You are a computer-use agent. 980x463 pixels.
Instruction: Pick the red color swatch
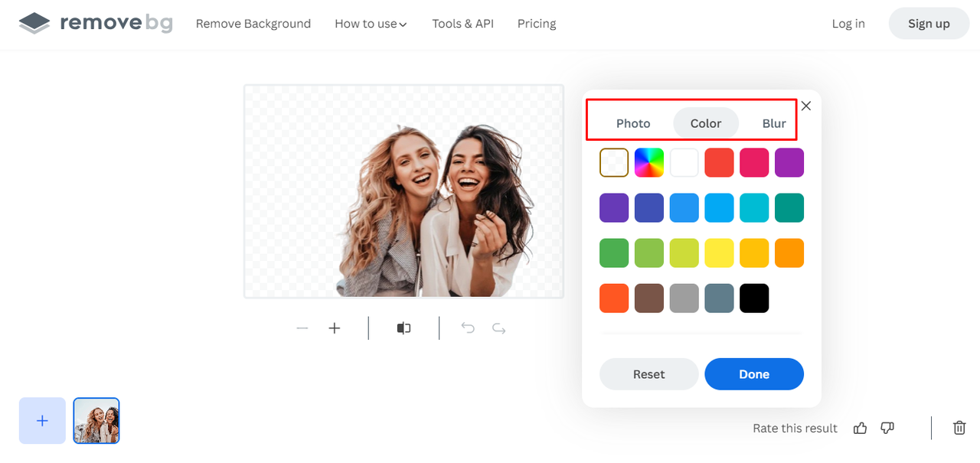[720, 163]
